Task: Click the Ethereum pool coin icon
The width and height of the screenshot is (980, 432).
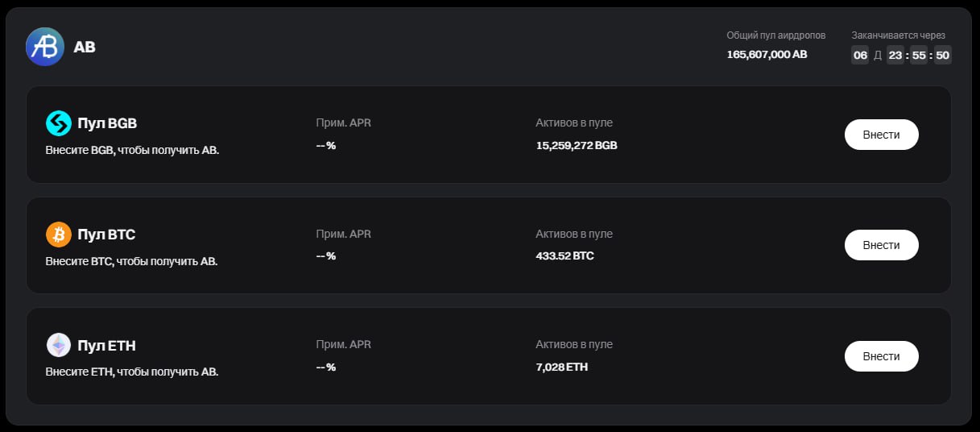Action: coord(59,346)
